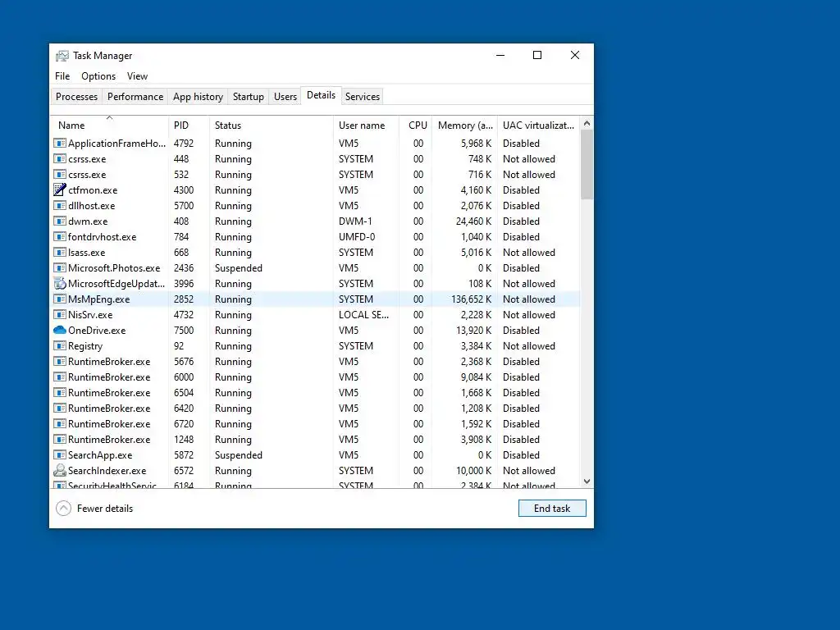Click the 10,000 K memory value
The height and width of the screenshot is (630, 840).
(x=473, y=471)
